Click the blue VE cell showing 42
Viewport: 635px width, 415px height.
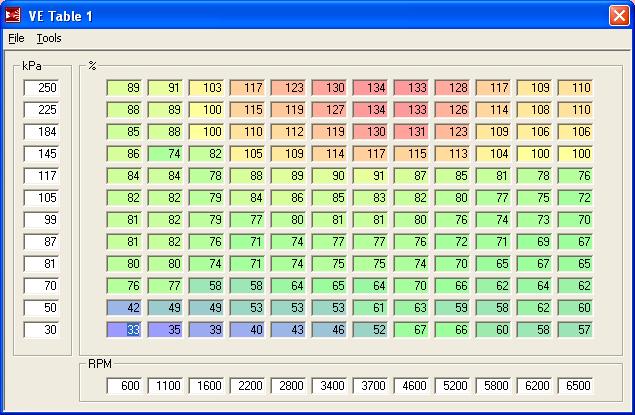(x=127, y=306)
